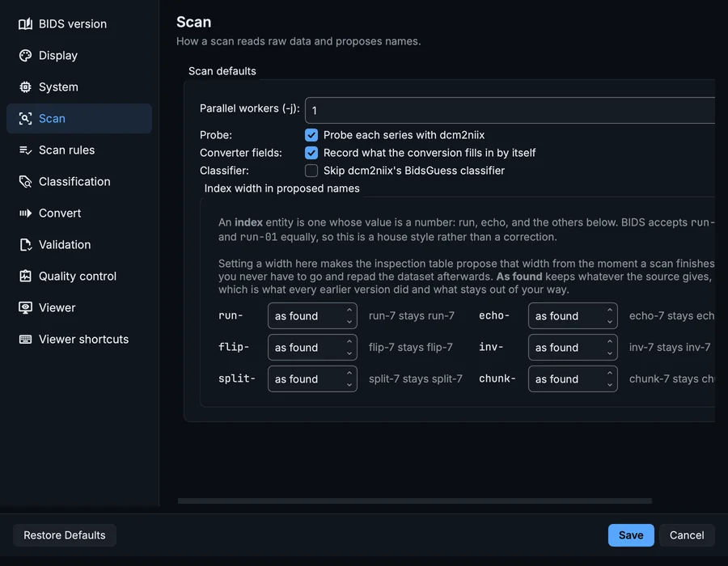The image size is (728, 566).
Task: Click the 'inv-7 stays inv-7' hint text
Action: click(x=670, y=347)
